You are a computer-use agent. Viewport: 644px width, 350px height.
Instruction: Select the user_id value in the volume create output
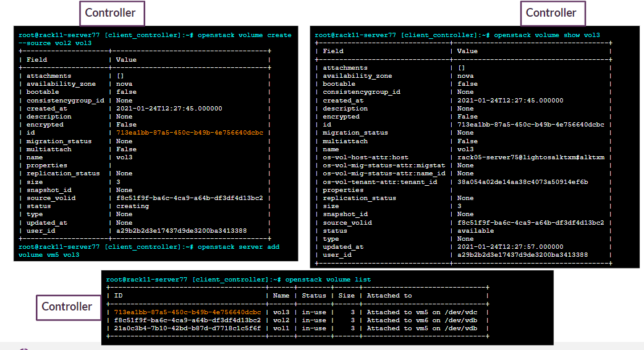pos(182,231)
